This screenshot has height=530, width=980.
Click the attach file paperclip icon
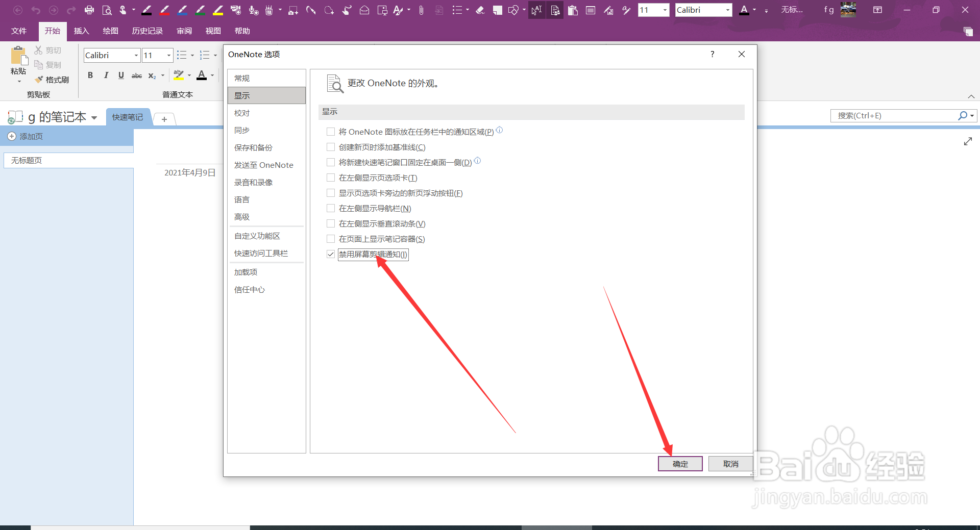(x=421, y=10)
